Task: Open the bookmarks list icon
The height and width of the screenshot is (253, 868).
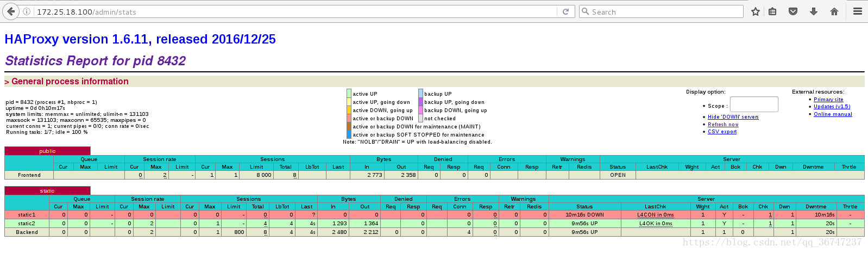Action: tap(772, 11)
